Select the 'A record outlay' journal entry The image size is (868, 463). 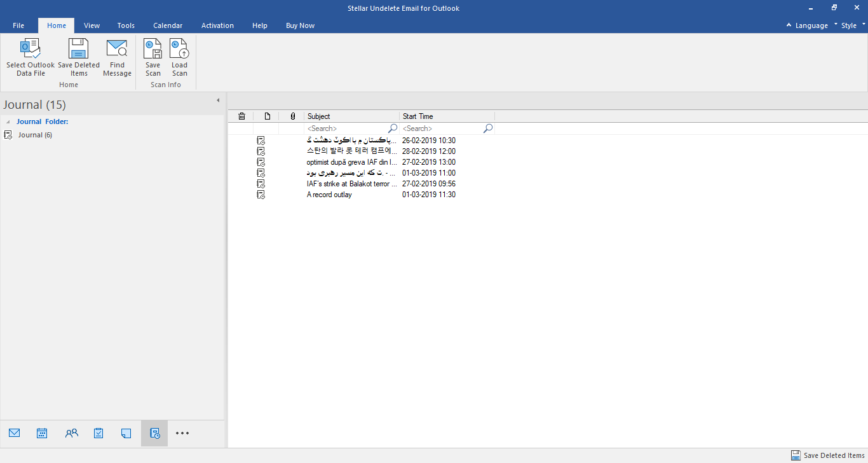pyautogui.click(x=329, y=195)
